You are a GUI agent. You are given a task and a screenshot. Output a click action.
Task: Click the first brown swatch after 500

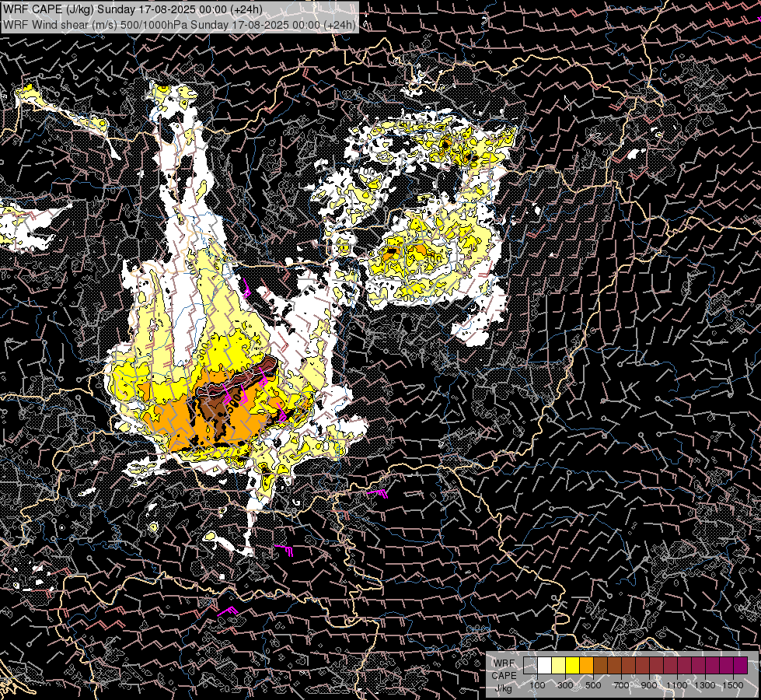600,665
